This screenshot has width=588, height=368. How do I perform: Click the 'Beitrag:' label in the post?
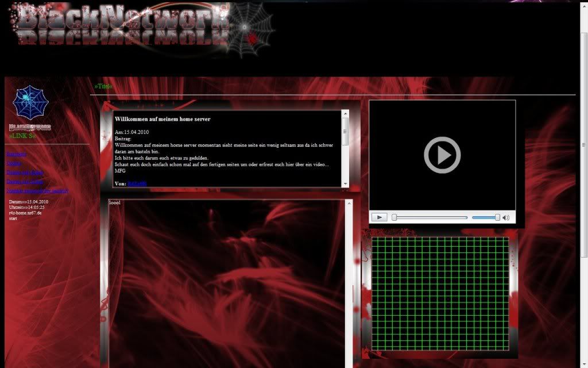pyautogui.click(x=123, y=139)
